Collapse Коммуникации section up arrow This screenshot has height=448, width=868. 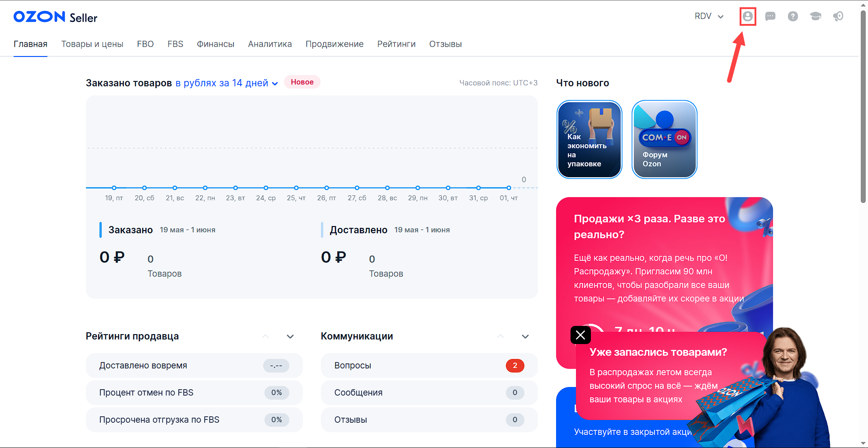500,336
